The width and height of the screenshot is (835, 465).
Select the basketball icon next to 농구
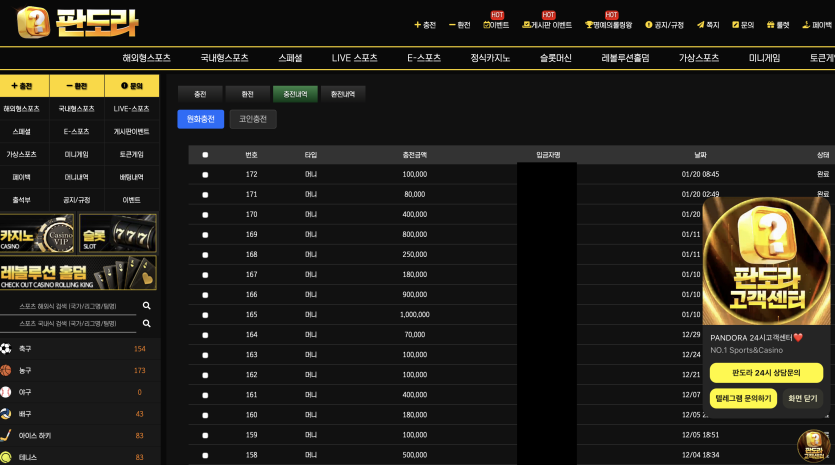point(6,370)
